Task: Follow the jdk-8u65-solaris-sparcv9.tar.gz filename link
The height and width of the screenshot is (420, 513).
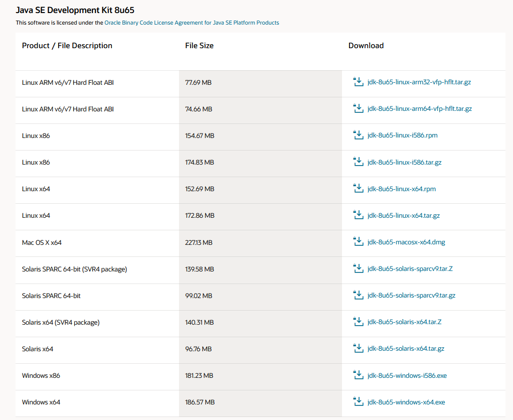Action: pyautogui.click(x=411, y=295)
